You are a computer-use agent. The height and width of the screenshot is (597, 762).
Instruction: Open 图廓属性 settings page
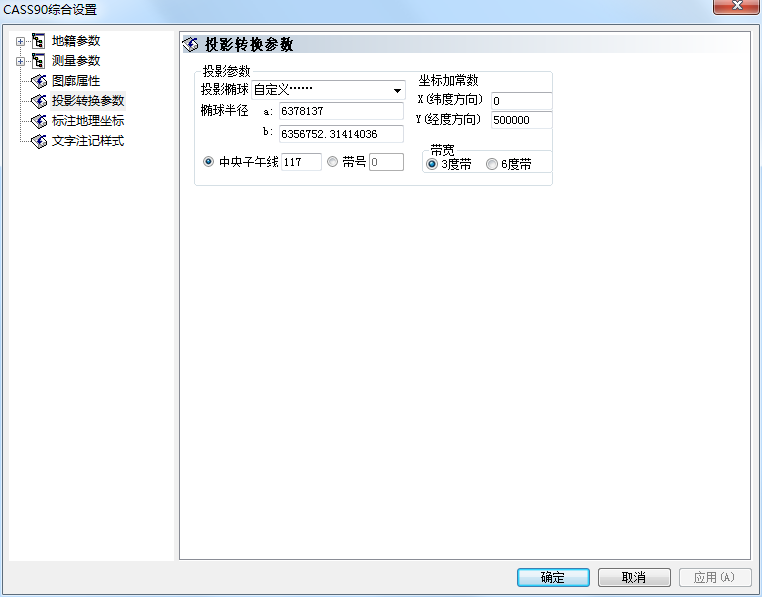76,81
